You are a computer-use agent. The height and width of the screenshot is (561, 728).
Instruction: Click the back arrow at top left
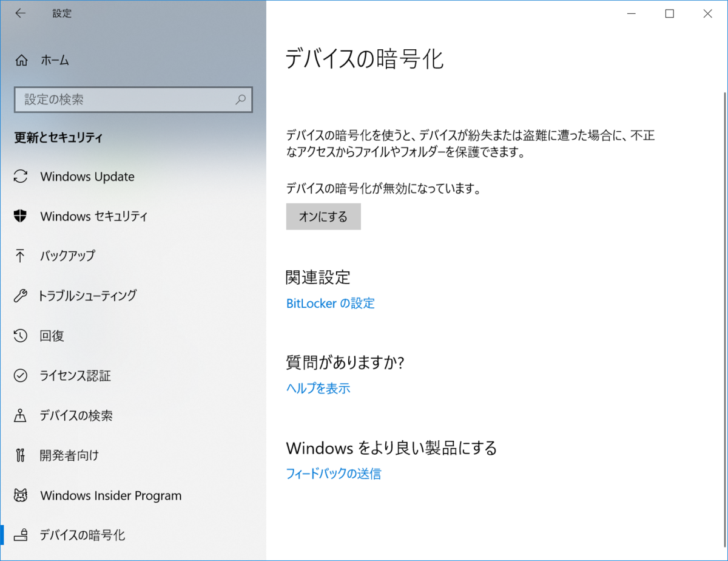tap(20, 13)
